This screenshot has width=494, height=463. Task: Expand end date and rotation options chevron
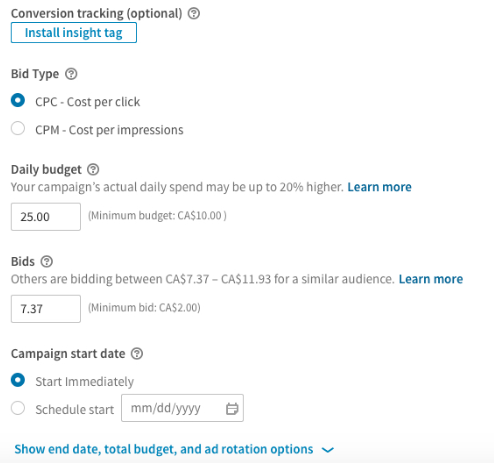point(327,450)
